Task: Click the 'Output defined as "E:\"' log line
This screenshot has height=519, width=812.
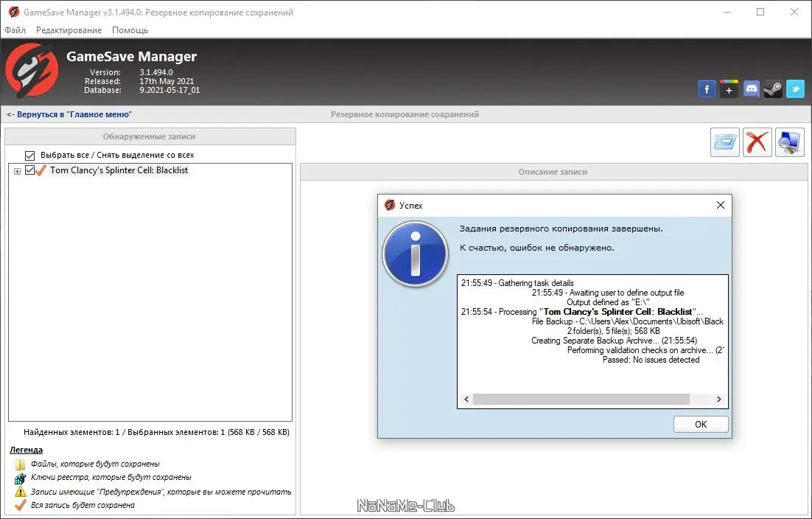Action: point(608,302)
